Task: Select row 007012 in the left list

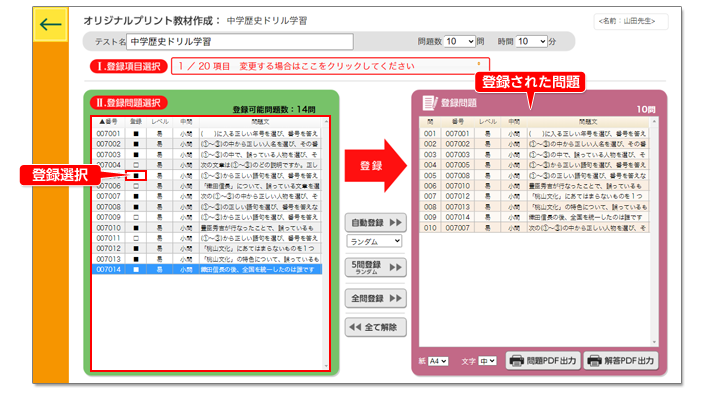Action: (x=207, y=249)
